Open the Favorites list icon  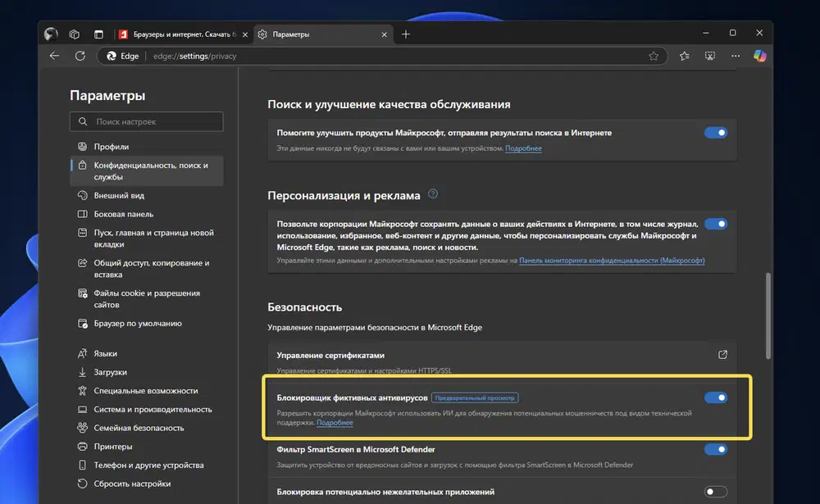684,56
